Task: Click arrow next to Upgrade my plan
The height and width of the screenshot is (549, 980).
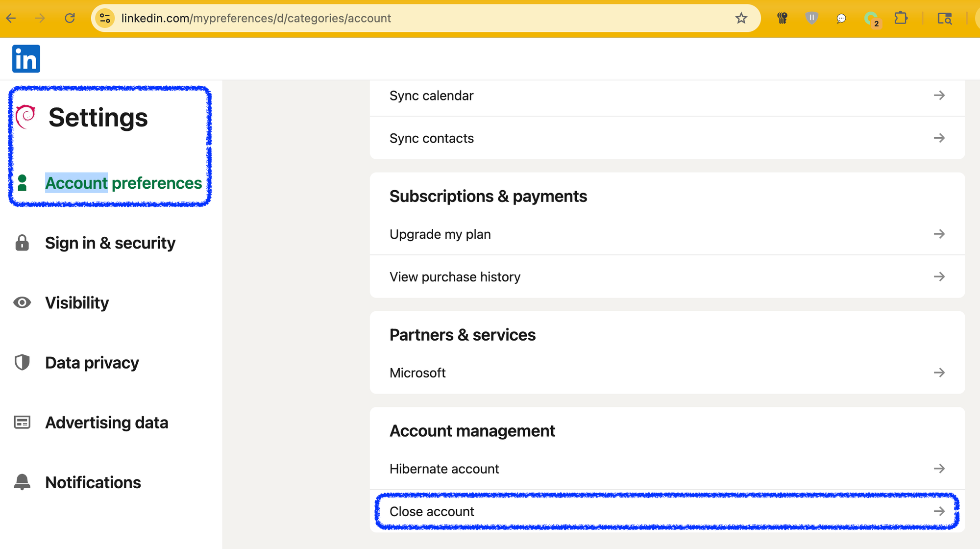Action: pyautogui.click(x=939, y=234)
